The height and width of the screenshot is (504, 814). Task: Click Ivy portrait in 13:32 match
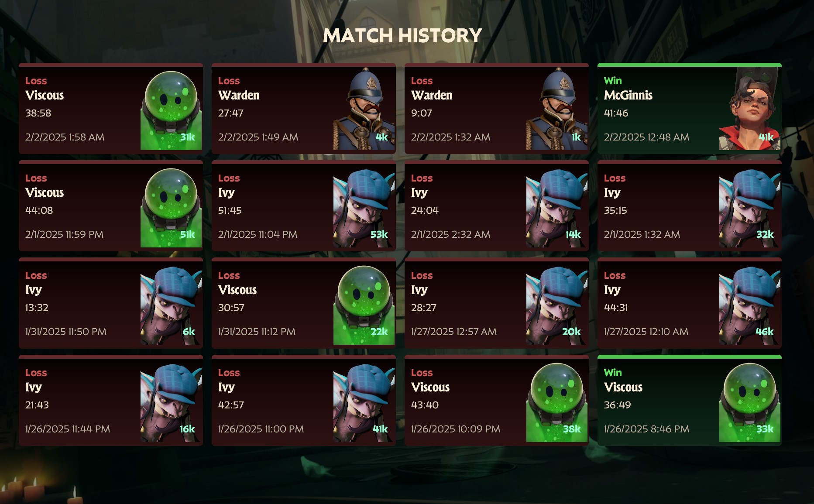(171, 305)
